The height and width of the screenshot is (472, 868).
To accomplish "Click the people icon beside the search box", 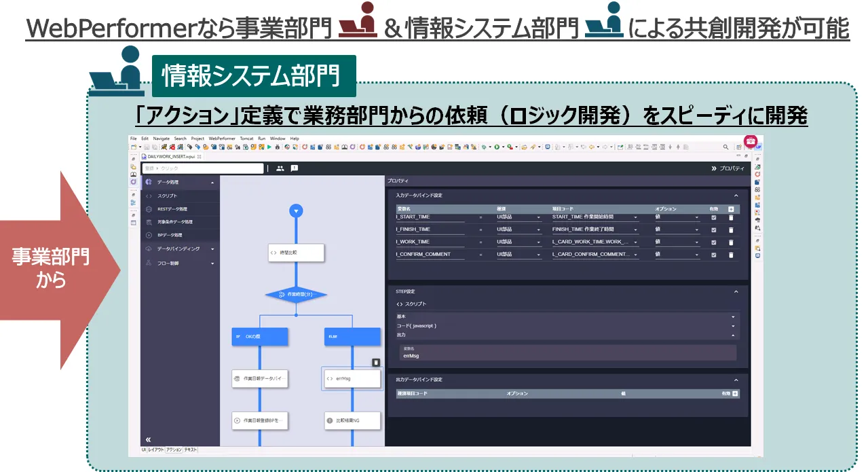I will click(x=280, y=168).
